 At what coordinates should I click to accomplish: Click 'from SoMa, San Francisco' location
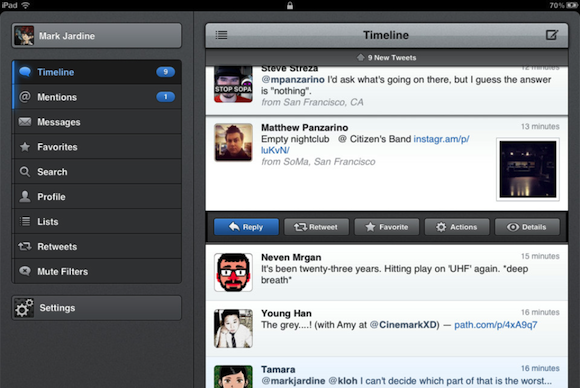(318, 162)
